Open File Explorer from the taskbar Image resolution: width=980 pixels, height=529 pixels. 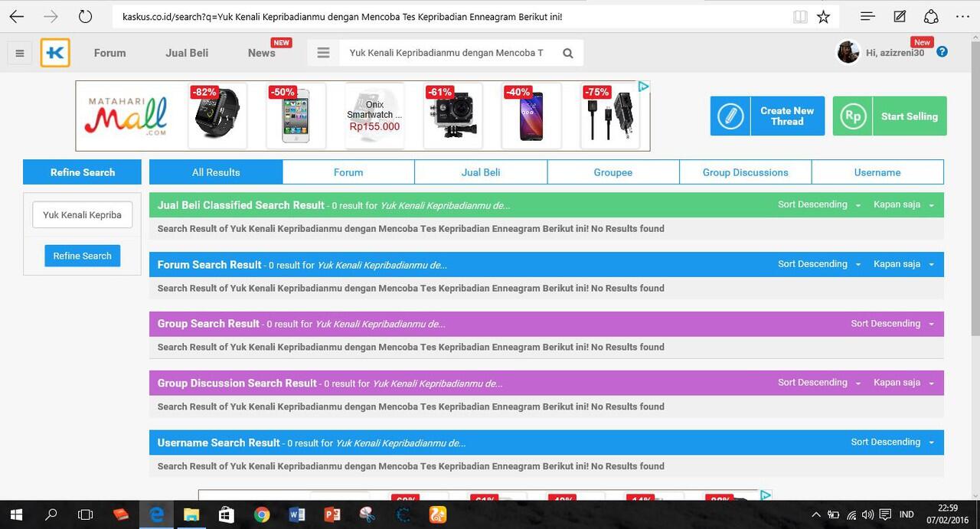coord(191,514)
